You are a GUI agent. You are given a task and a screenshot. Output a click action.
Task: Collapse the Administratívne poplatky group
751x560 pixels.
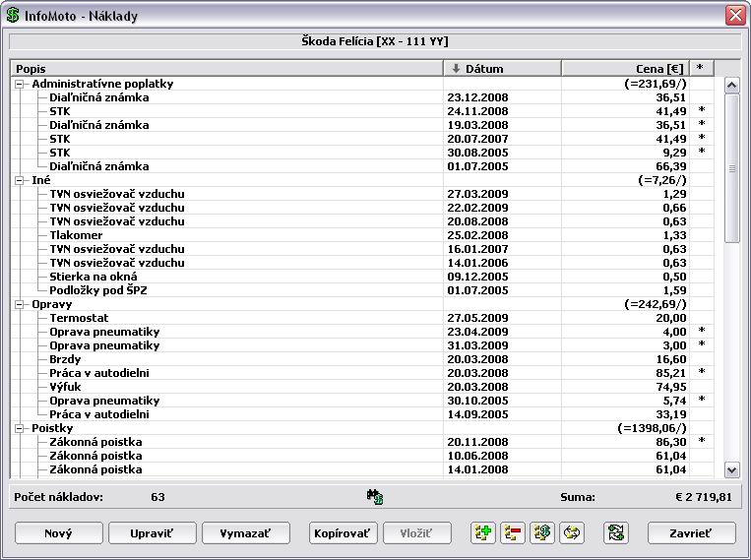click(x=19, y=85)
